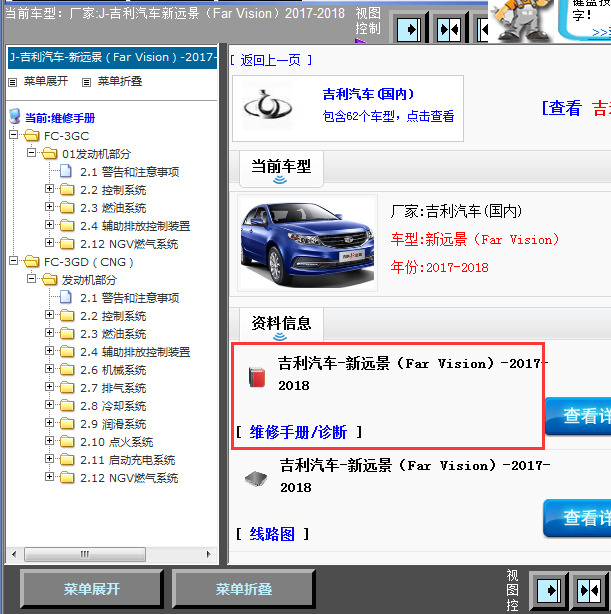Open the 维修手册/诊断 link
Screen dimensions: 611x614
point(298,432)
